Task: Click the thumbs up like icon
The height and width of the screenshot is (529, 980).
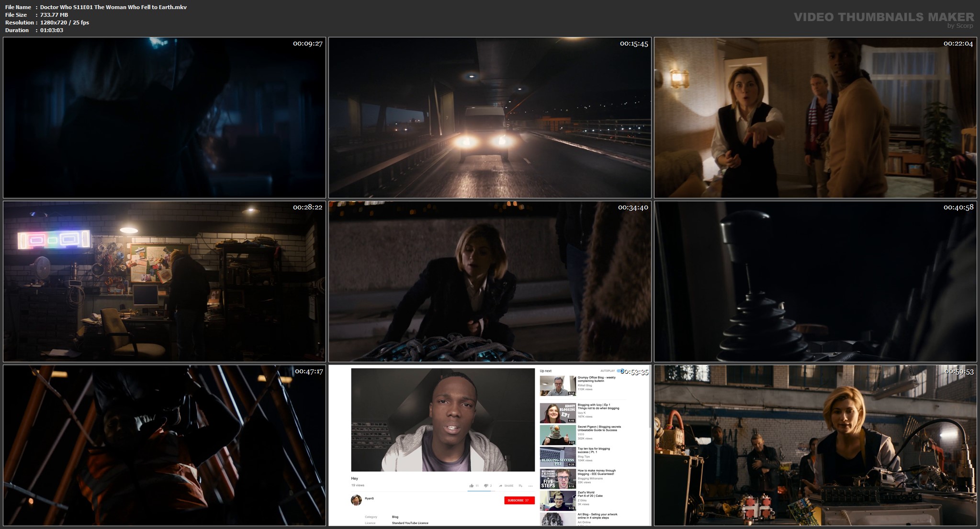Action: pyautogui.click(x=472, y=486)
